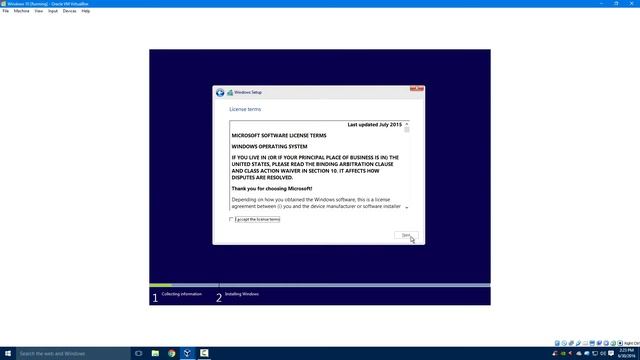640x360 pixels.
Task: Open the Help menu
Action: [86, 11]
